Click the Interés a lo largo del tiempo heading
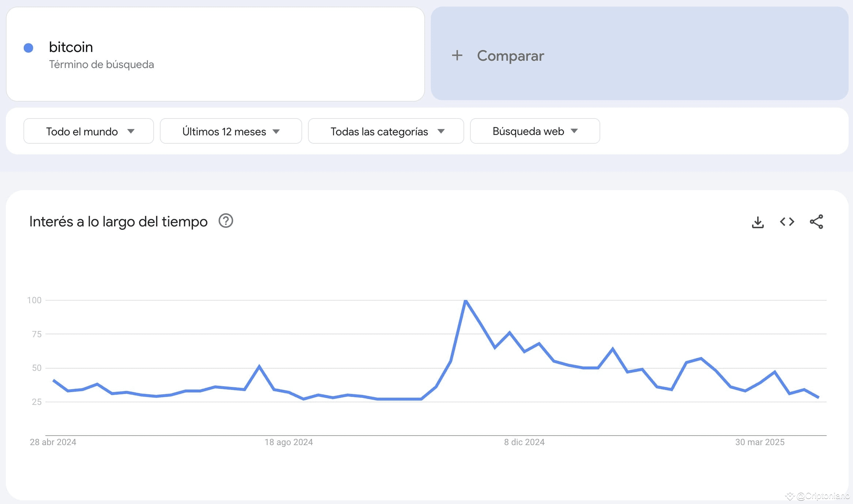Image resolution: width=853 pixels, height=504 pixels. click(x=119, y=222)
